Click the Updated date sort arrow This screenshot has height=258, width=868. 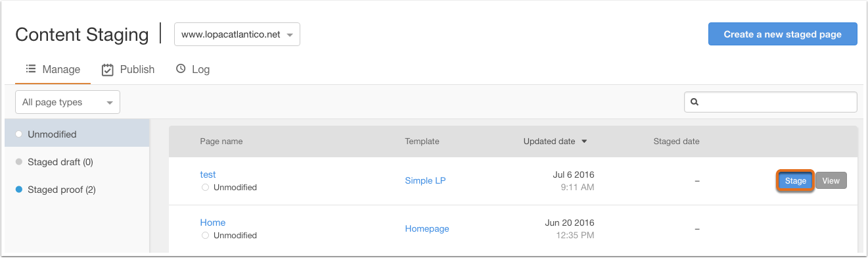click(585, 142)
